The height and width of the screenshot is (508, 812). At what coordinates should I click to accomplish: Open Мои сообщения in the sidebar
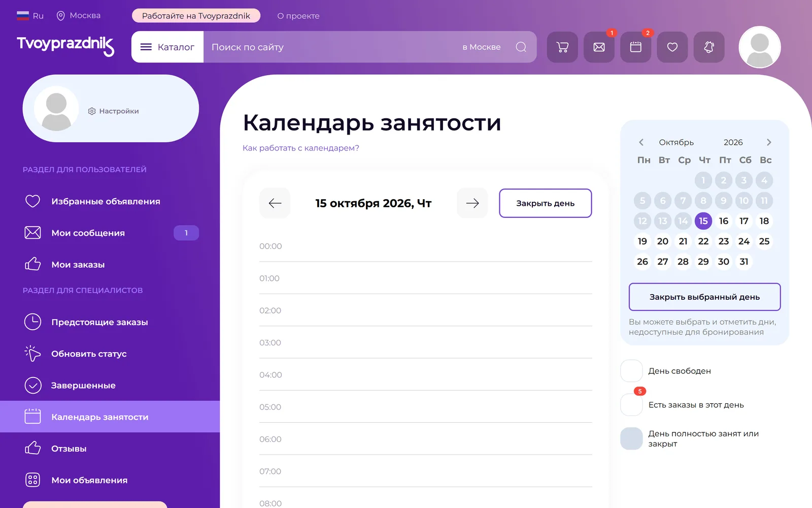coord(110,233)
